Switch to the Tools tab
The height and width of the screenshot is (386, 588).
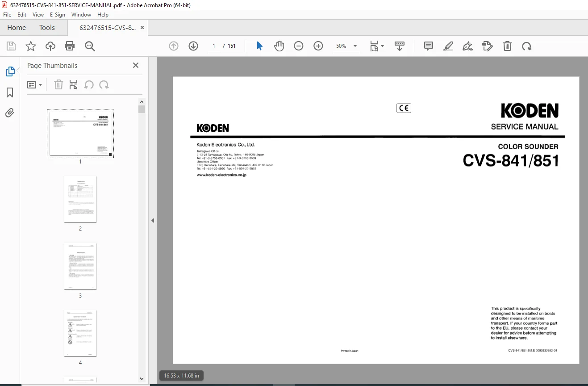[x=47, y=28]
